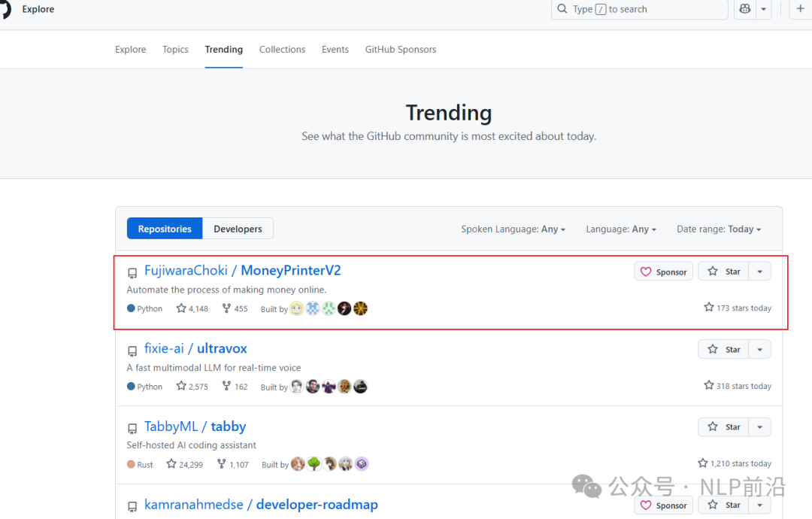
Task: Select the Trending tab
Action: point(224,49)
